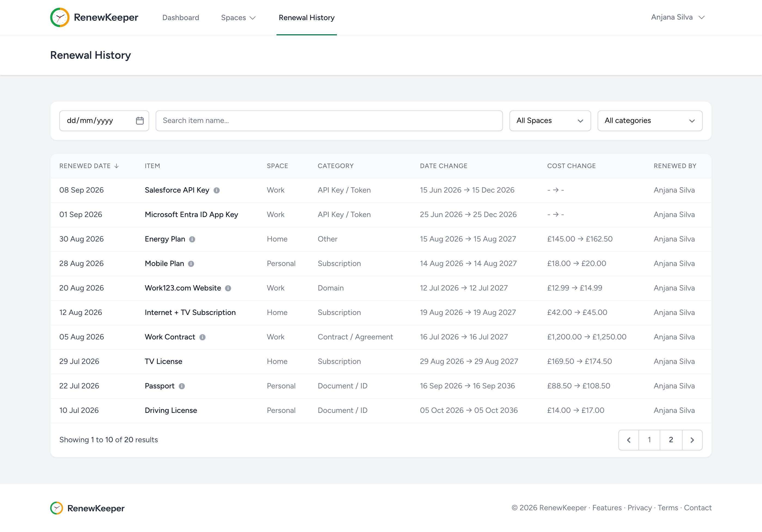
Task: Open the All categories filter dropdown
Action: coord(650,121)
